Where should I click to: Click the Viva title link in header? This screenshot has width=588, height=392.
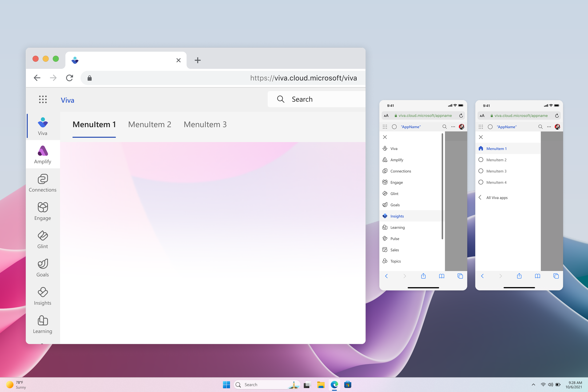(x=68, y=100)
